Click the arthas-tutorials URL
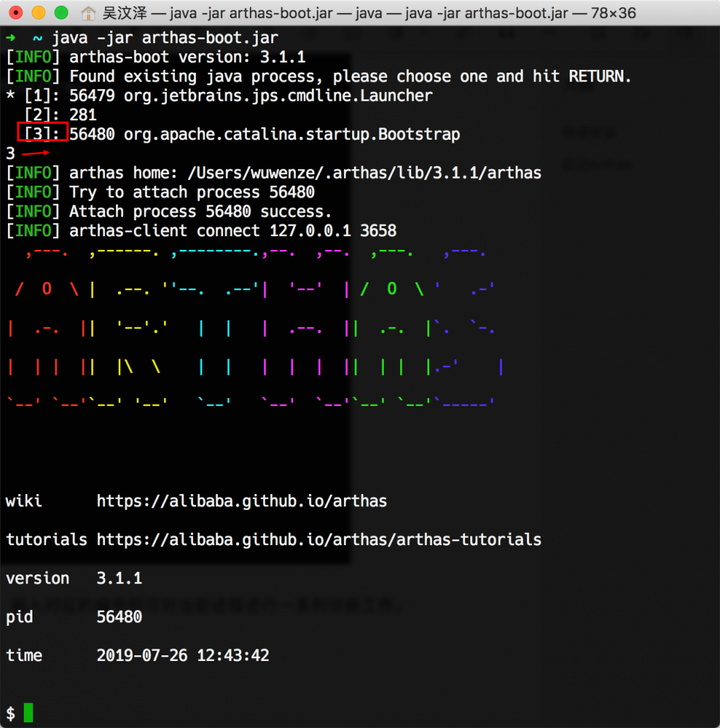The width and height of the screenshot is (720, 728). (319, 539)
